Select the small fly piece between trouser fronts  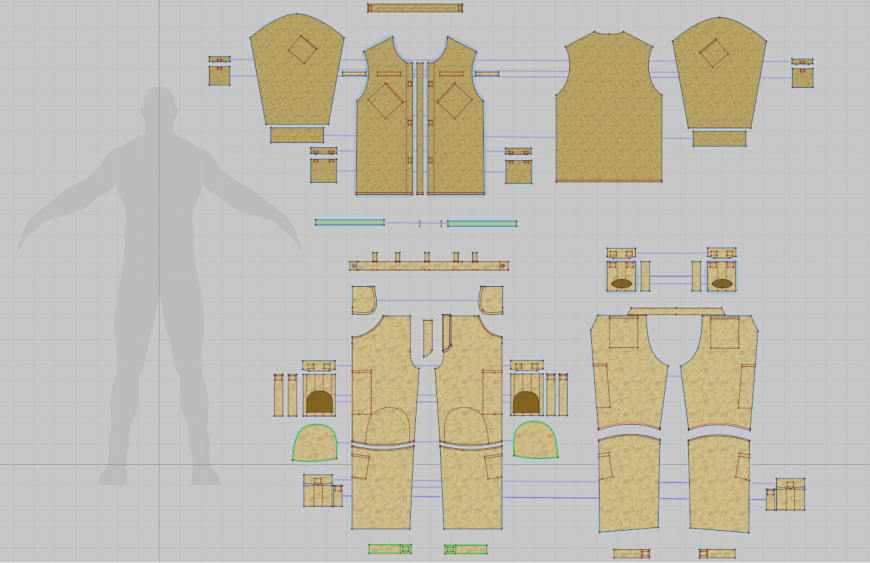tap(427, 338)
